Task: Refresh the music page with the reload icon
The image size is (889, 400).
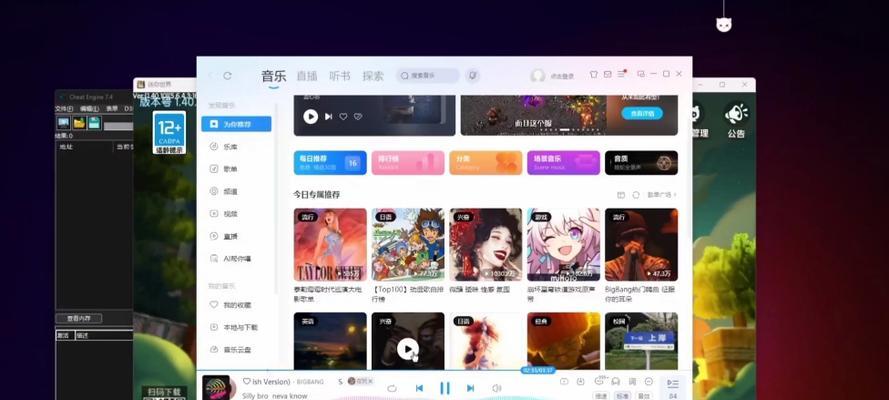Action: pos(227,75)
